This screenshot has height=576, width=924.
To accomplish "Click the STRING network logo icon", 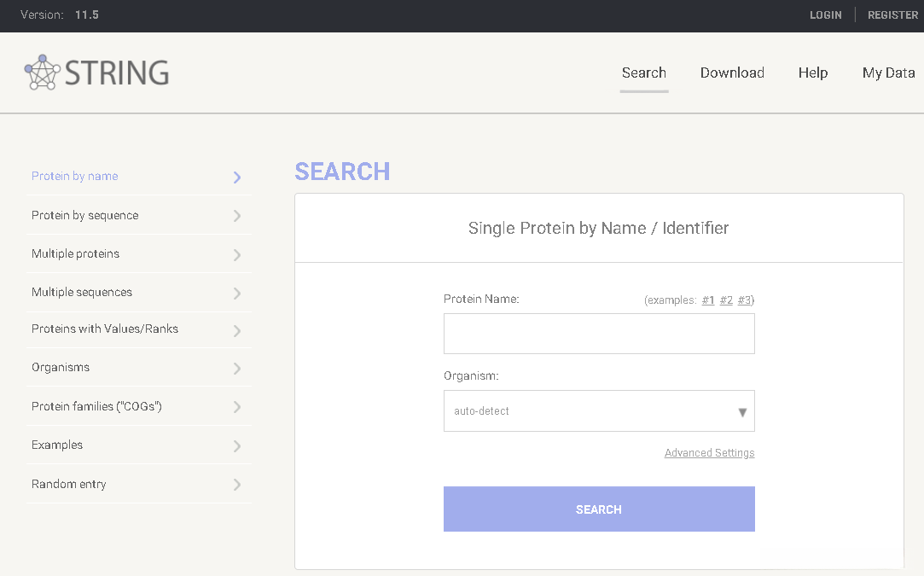I will 42,73.
